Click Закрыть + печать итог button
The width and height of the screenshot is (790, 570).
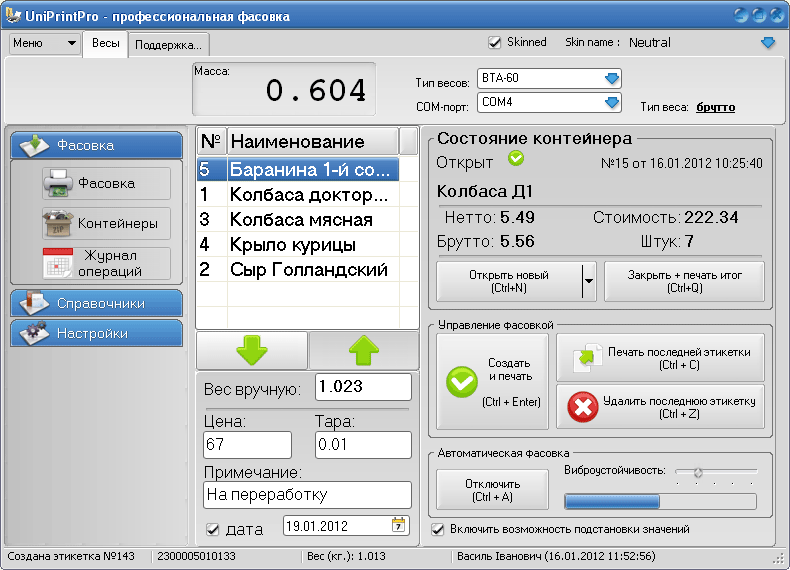coord(684,282)
